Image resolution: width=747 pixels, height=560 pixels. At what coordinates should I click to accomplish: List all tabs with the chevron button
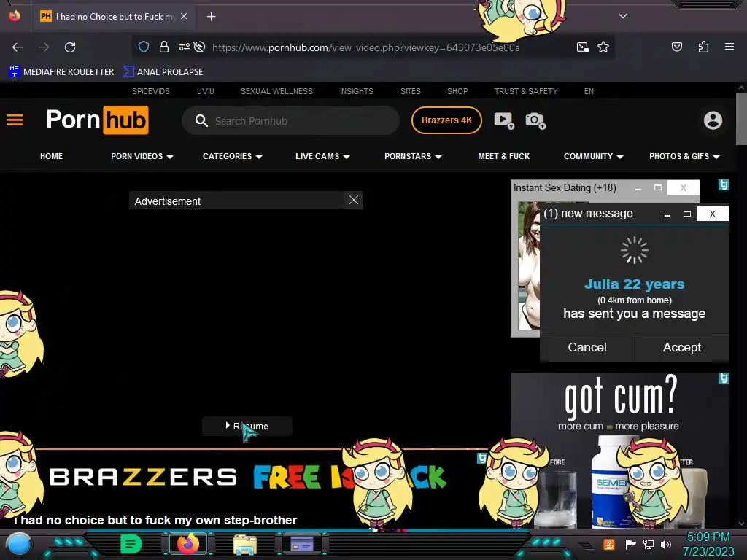[x=622, y=16]
